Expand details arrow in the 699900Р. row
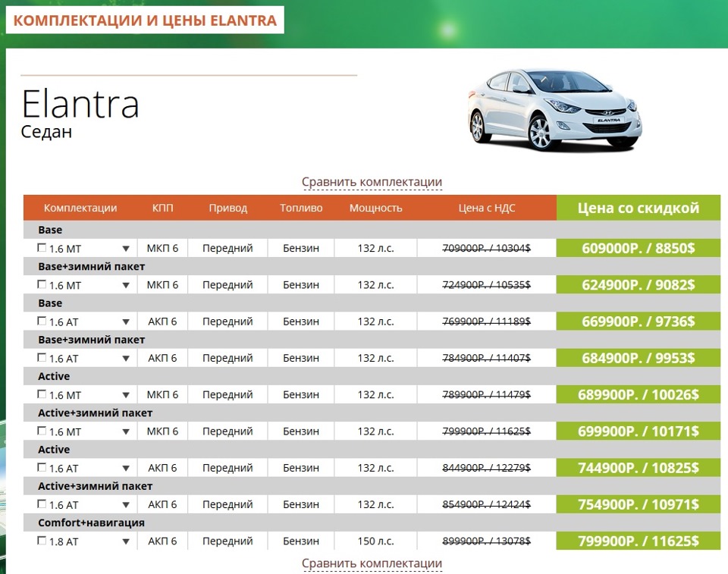Image resolution: width=728 pixels, height=574 pixels. pos(126,432)
